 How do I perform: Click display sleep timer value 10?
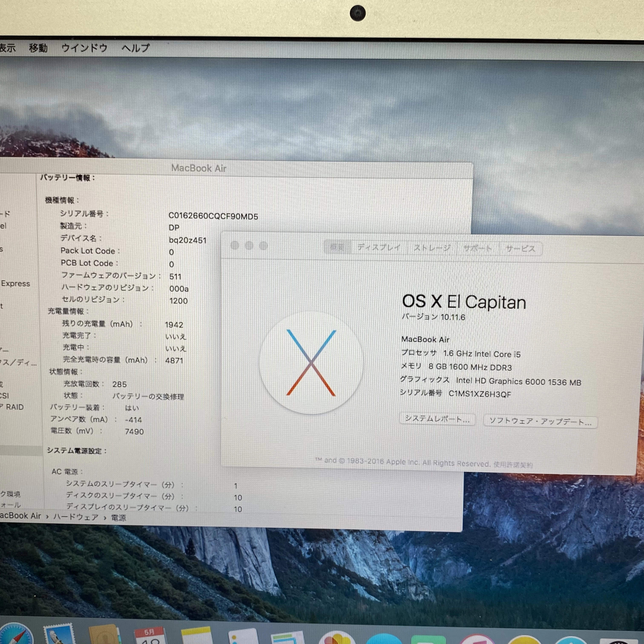click(238, 509)
